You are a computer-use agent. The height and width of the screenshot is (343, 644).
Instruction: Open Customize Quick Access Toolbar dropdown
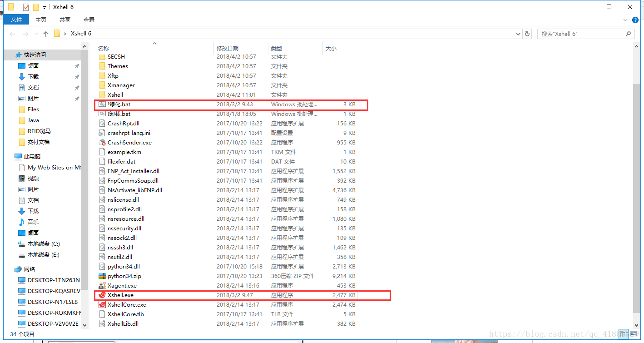[44, 8]
